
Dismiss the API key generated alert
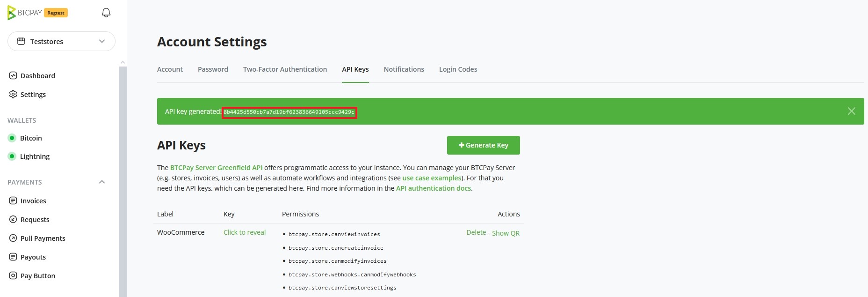click(851, 111)
